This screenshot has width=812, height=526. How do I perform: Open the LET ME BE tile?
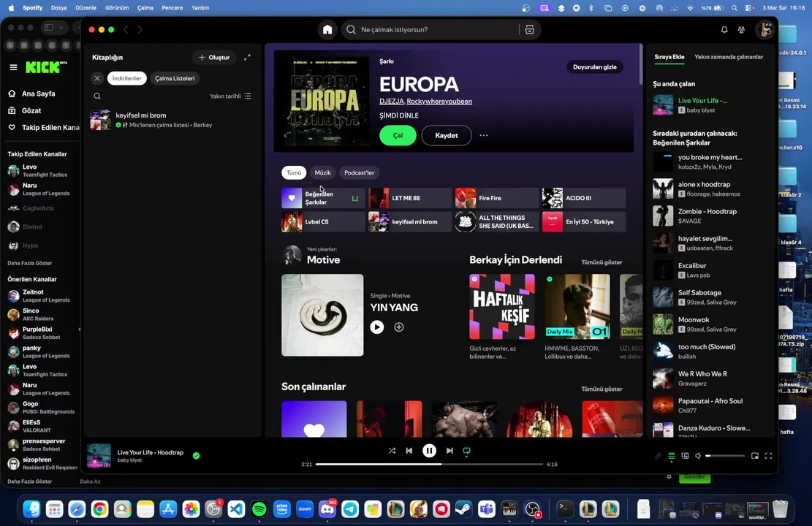409,198
